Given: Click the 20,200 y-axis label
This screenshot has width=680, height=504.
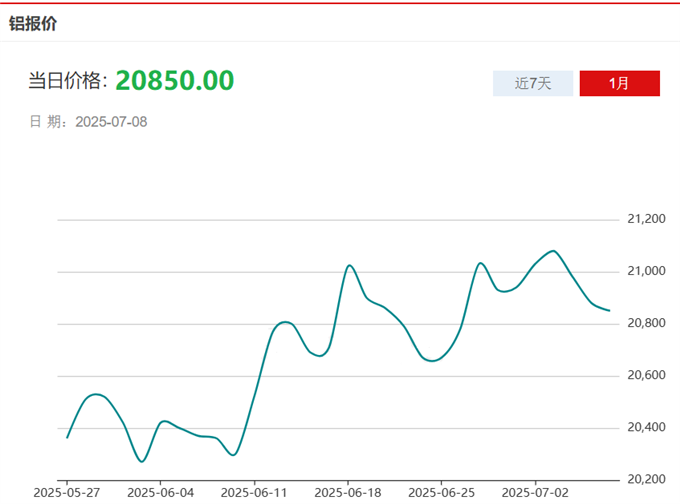Looking at the screenshot, I should click(x=645, y=479).
